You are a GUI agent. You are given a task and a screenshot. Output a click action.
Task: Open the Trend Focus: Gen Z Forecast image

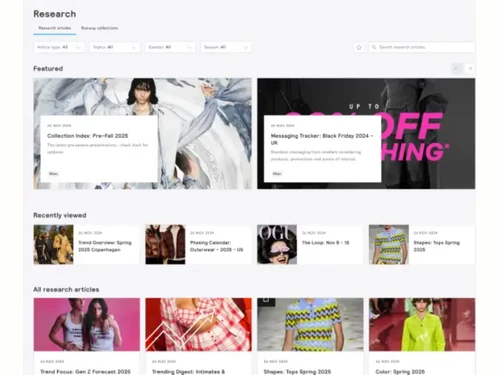coord(87,324)
